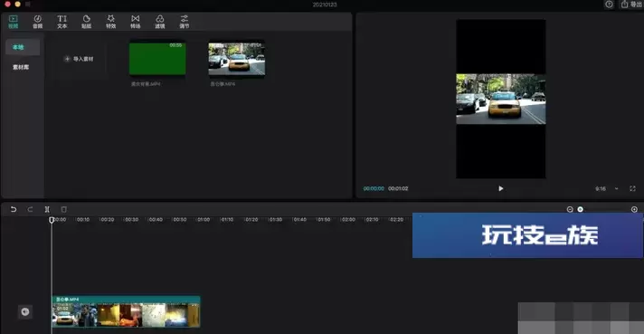Click the file name under the taxi clip
This screenshot has width=644, height=334.
pyautogui.click(x=223, y=84)
